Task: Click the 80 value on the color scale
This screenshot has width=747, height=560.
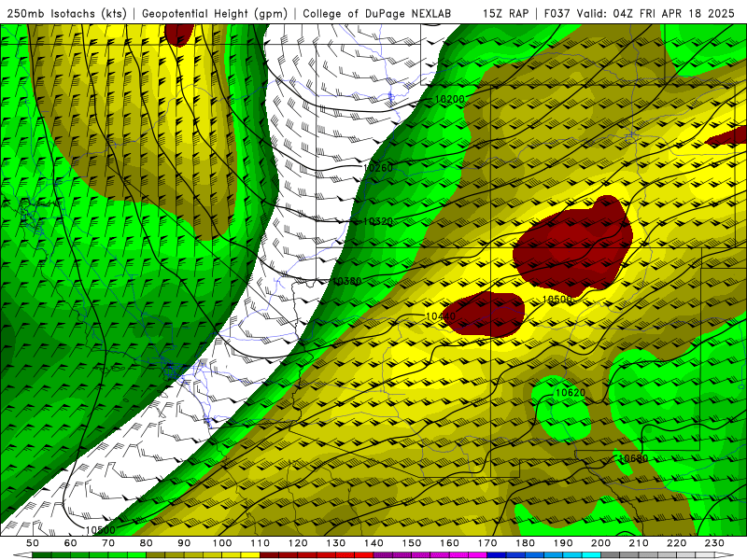Action: click(x=147, y=543)
